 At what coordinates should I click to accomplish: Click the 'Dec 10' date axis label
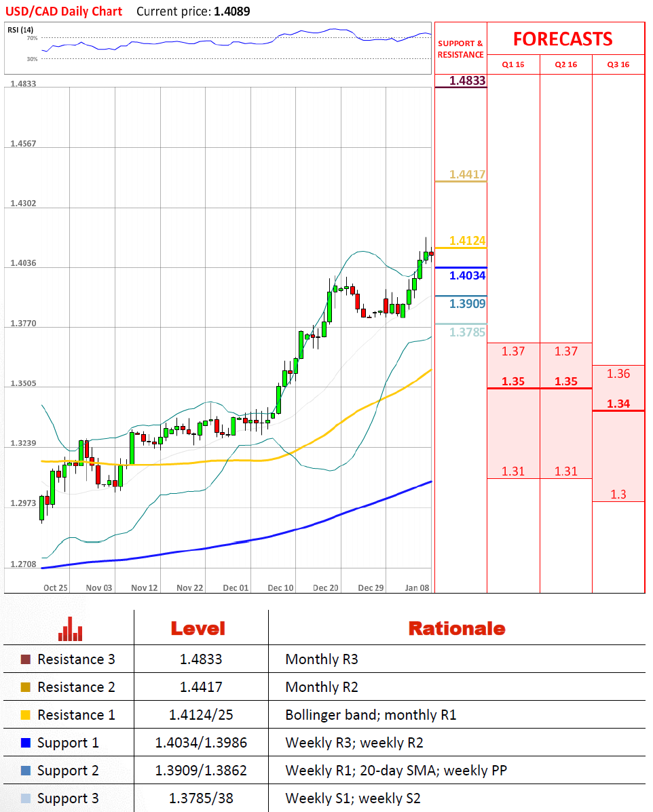pyautogui.click(x=280, y=587)
